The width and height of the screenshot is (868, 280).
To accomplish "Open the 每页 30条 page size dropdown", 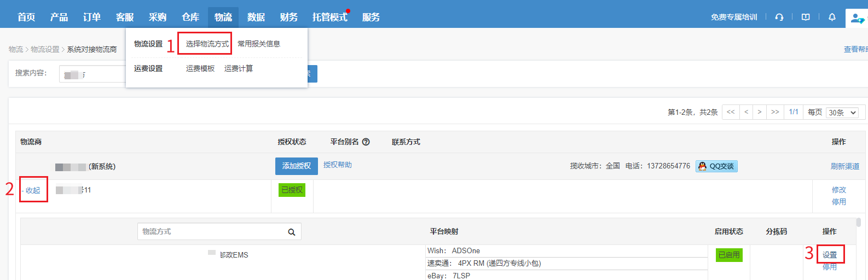I will [842, 113].
